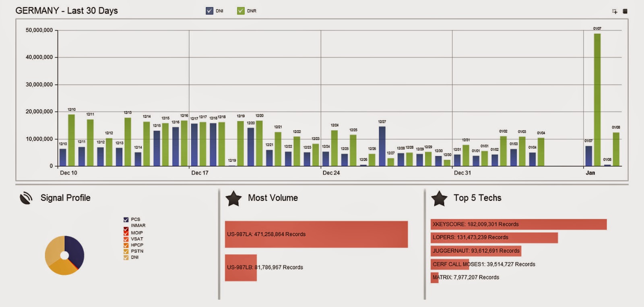Select the LOPERS records bar
Image resolution: width=644 pixels, height=307 pixels.
[494, 238]
